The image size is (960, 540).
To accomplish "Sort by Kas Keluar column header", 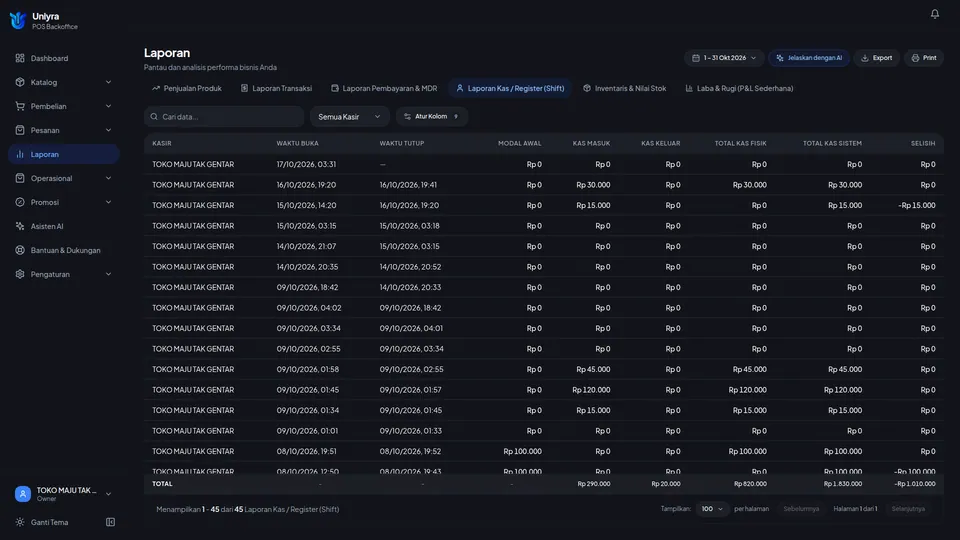I will (x=661, y=143).
